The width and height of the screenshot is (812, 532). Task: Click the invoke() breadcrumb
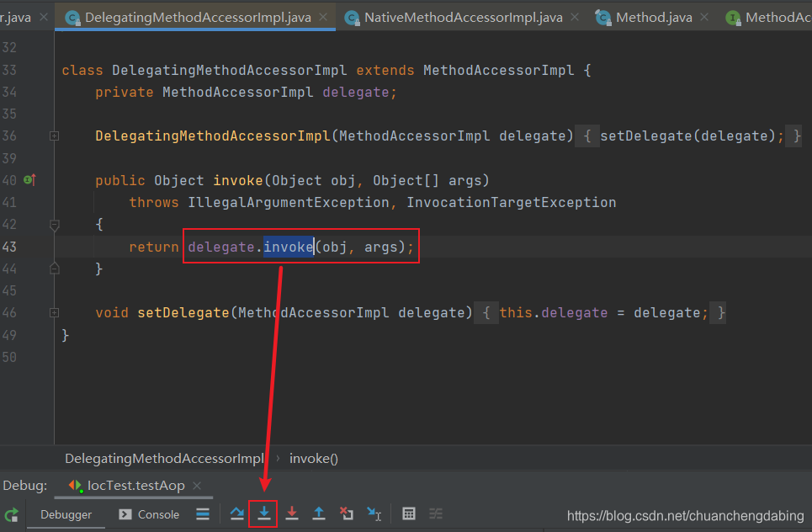pyautogui.click(x=314, y=459)
